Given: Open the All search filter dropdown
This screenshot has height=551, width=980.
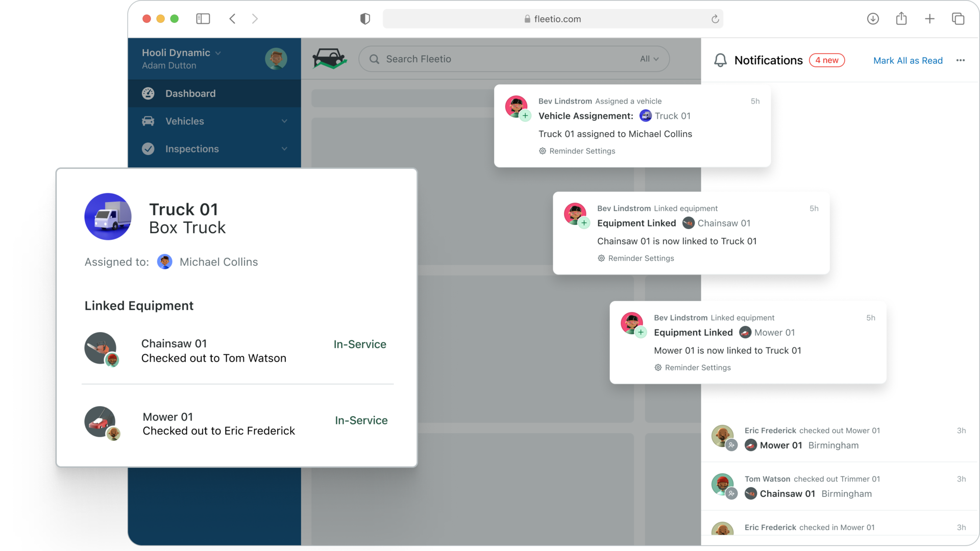Looking at the screenshot, I should [x=649, y=59].
